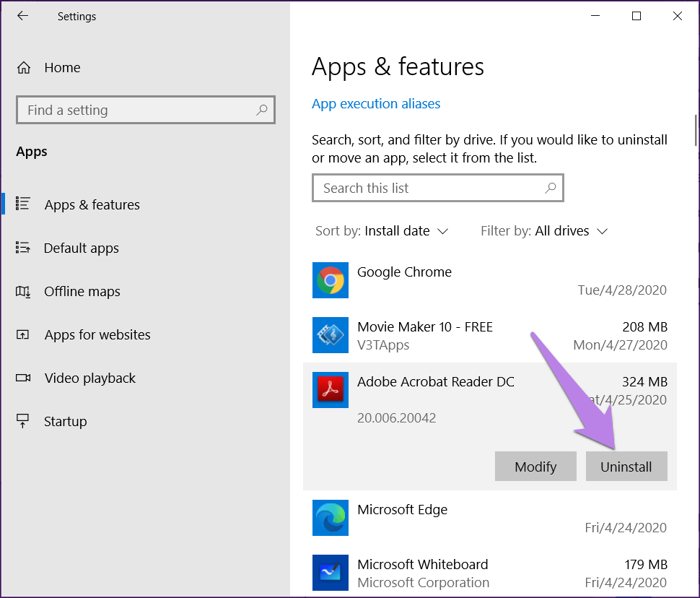Open the Apps & features section
This screenshot has height=598, width=700.
(x=92, y=204)
